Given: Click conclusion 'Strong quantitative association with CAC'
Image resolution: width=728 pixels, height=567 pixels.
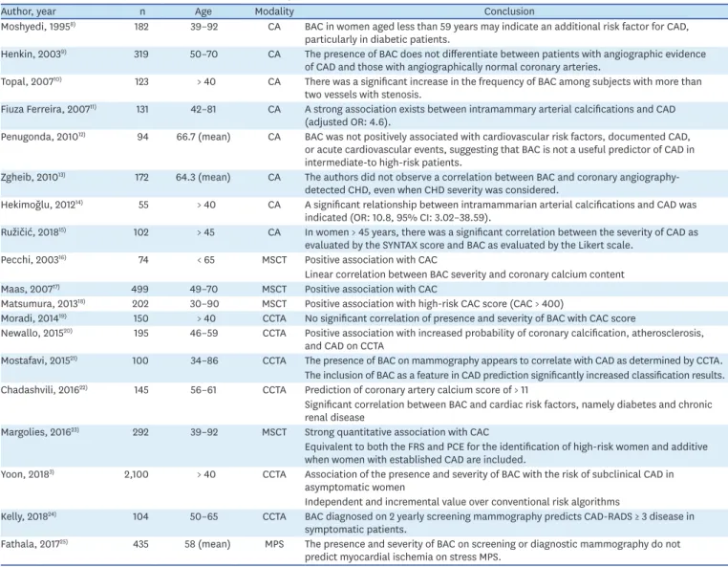Looking at the screenshot, I should [x=397, y=432].
